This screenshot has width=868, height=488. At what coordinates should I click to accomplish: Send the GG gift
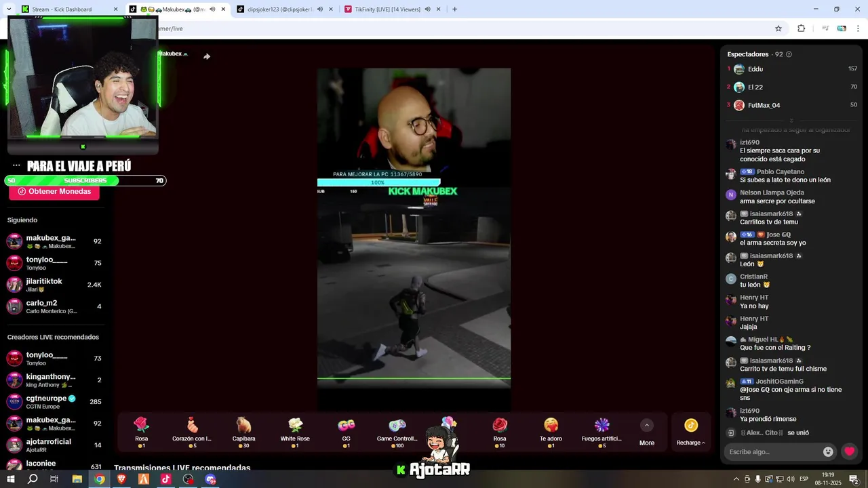[x=347, y=432]
